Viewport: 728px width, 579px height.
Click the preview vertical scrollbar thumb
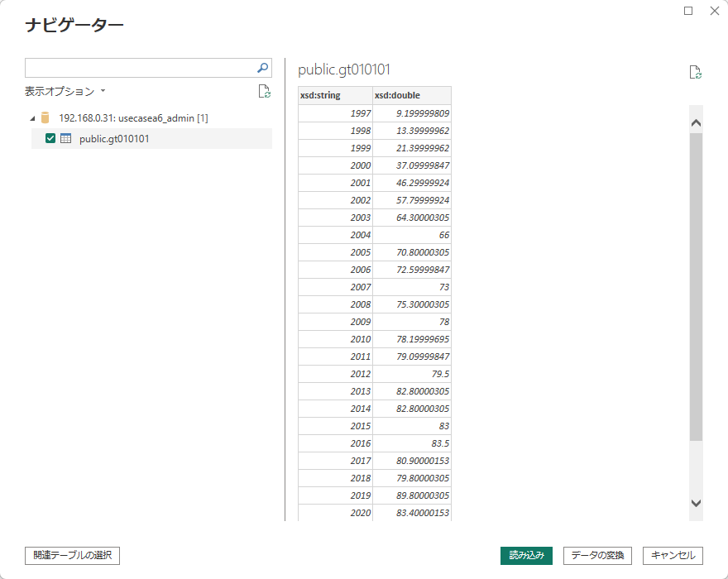pos(696,285)
